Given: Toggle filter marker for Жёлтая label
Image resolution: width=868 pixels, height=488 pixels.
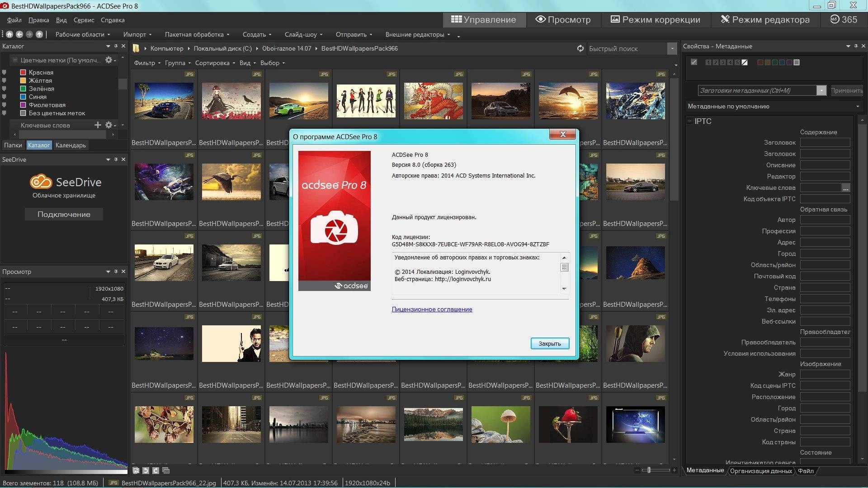Looking at the screenshot, I should [4, 80].
